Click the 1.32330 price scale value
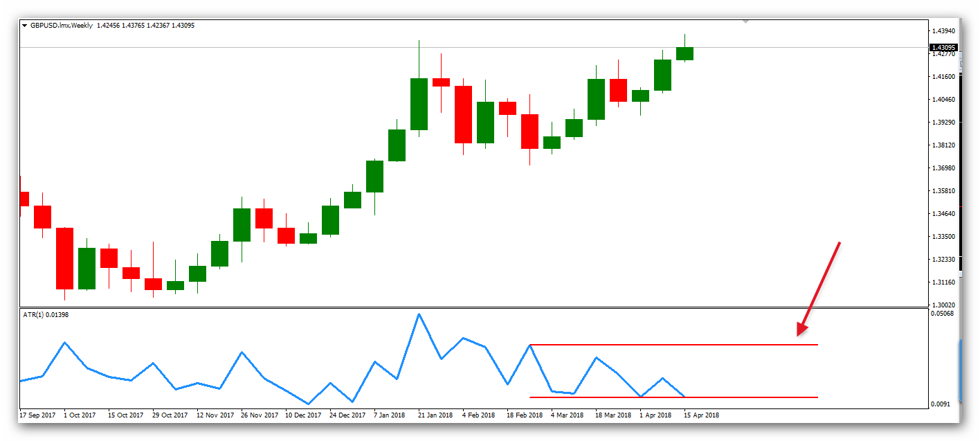The height and width of the screenshot is (441, 980). (x=944, y=260)
